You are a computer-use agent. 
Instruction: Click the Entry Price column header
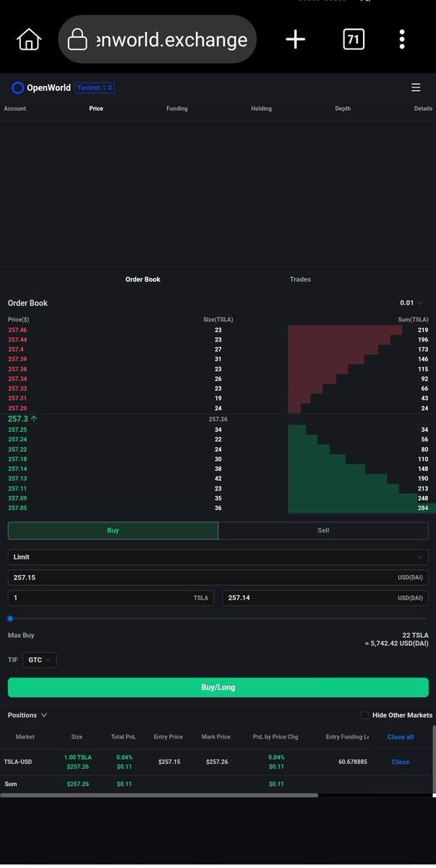pyautogui.click(x=168, y=737)
